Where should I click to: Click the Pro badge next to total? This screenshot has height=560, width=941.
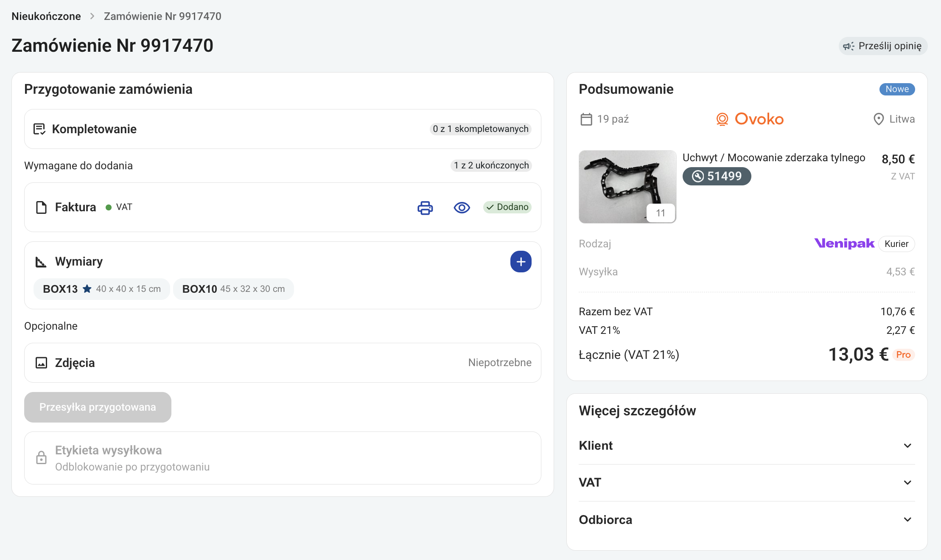[x=903, y=355]
